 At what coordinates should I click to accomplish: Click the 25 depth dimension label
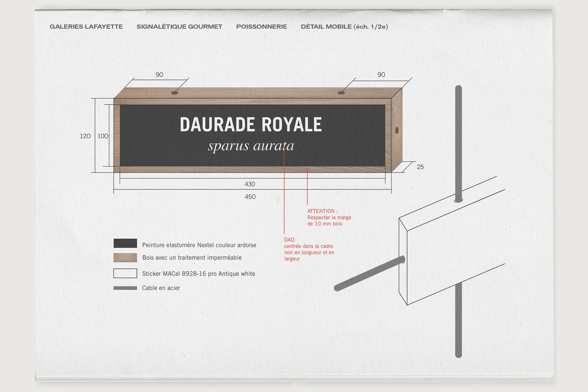point(420,167)
